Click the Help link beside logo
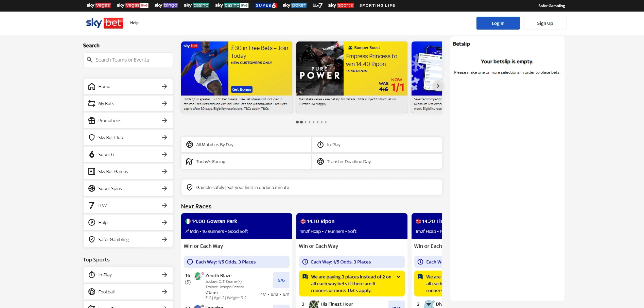The image size is (644, 308). (x=134, y=23)
